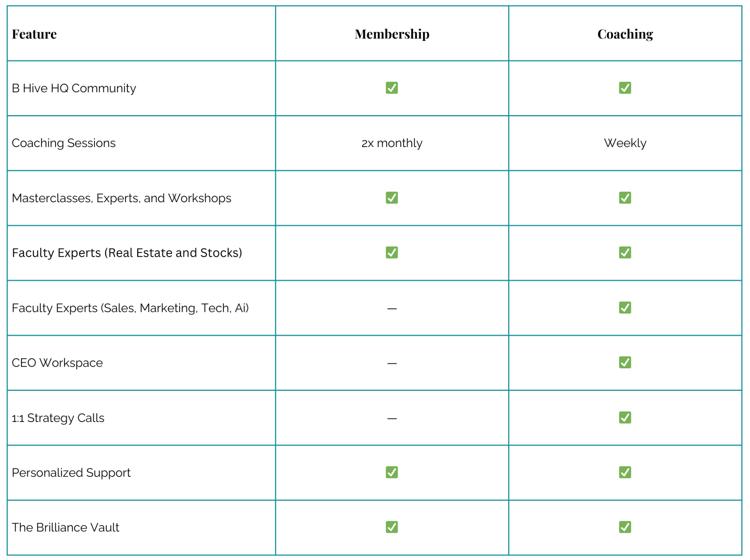The width and height of the screenshot is (750, 560).
Task: Click the Coaching column header
Action: [625, 34]
